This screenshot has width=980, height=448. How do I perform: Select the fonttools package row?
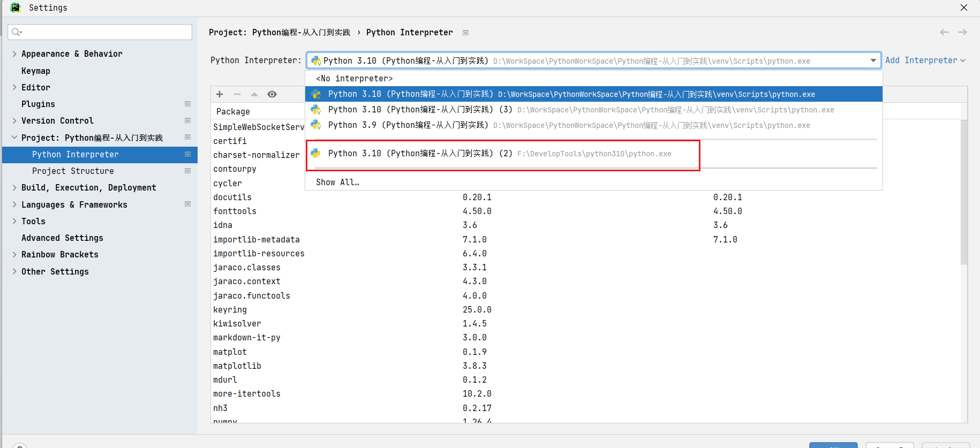pyautogui.click(x=586, y=211)
